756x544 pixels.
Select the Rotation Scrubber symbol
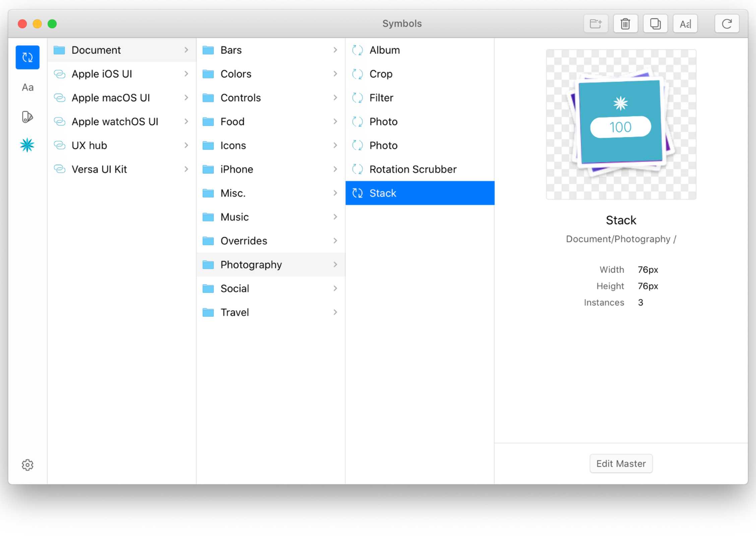413,169
